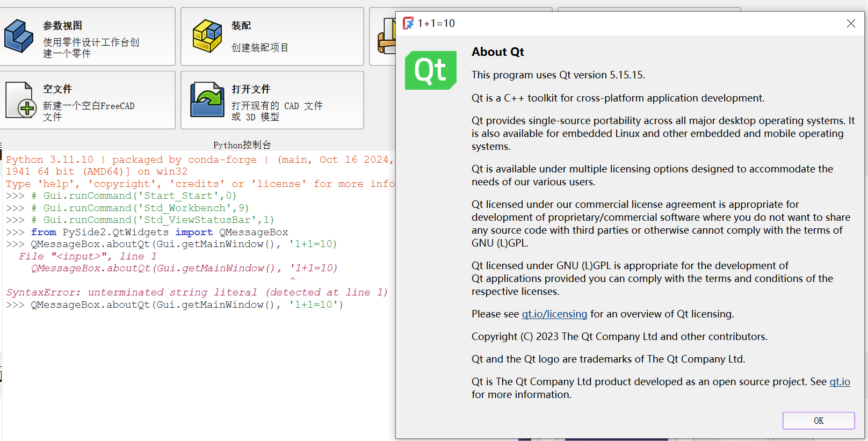Click the Qt trademarks sentence in the dialog
Viewport: 868px width, 441px height.
608,359
